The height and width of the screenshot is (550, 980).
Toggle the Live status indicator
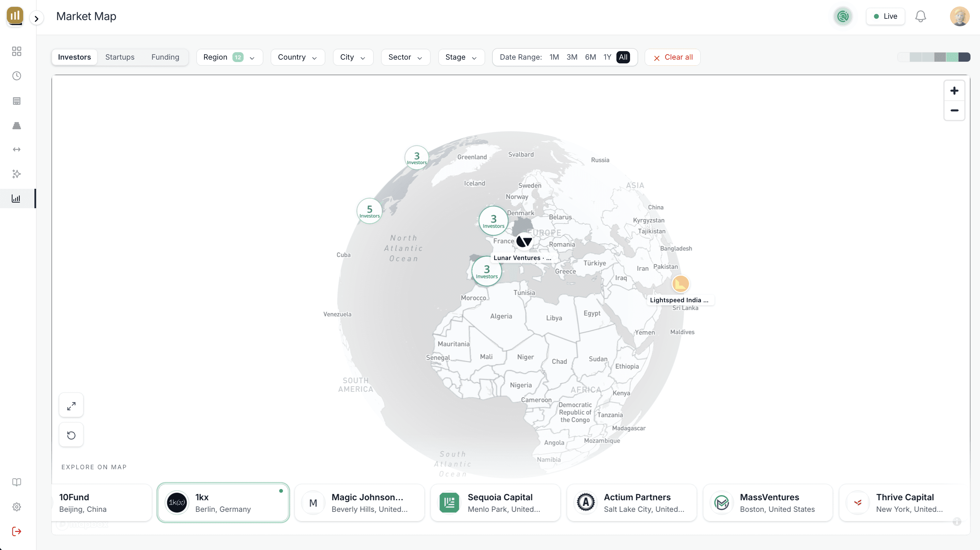[x=885, y=16]
